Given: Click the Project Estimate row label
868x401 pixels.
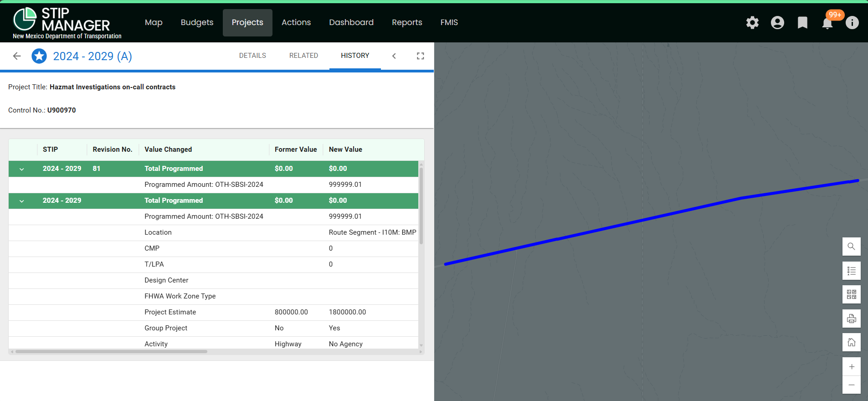Looking at the screenshot, I should (170, 312).
